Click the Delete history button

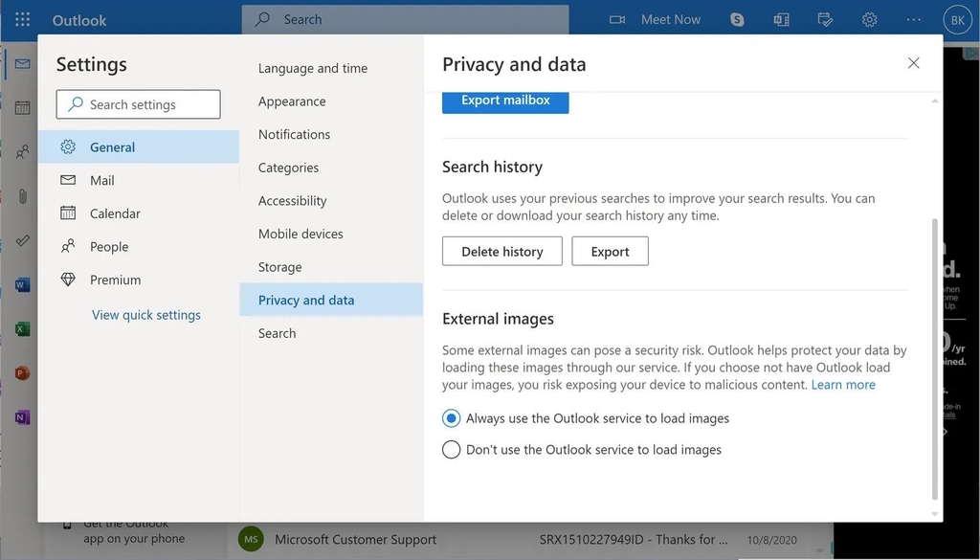(502, 251)
